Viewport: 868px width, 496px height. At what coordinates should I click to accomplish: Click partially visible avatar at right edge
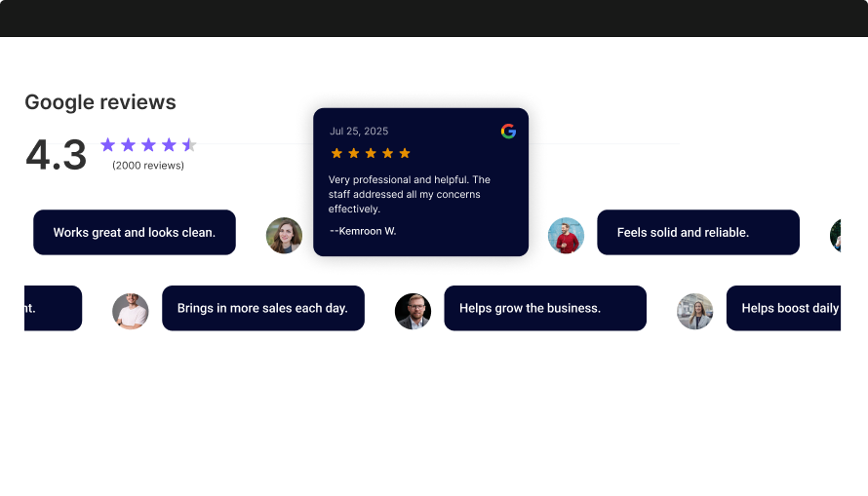pos(836,235)
